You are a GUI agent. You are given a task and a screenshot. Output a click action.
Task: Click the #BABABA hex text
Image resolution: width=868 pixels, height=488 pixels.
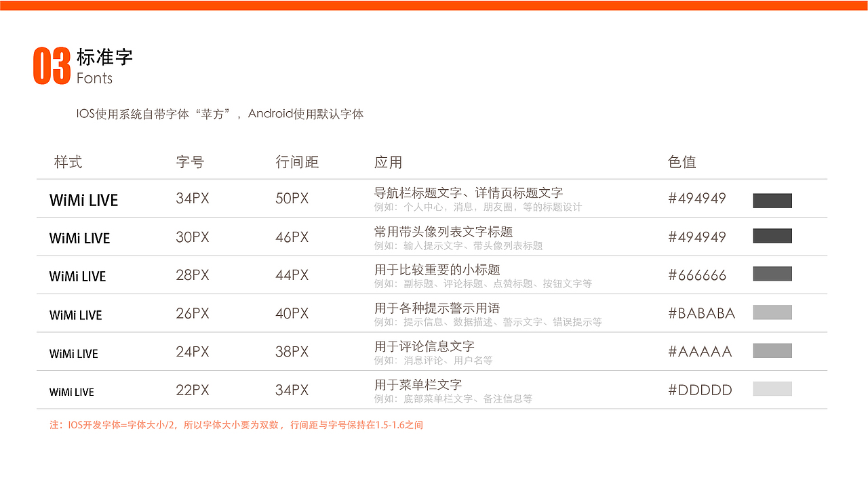(x=702, y=313)
